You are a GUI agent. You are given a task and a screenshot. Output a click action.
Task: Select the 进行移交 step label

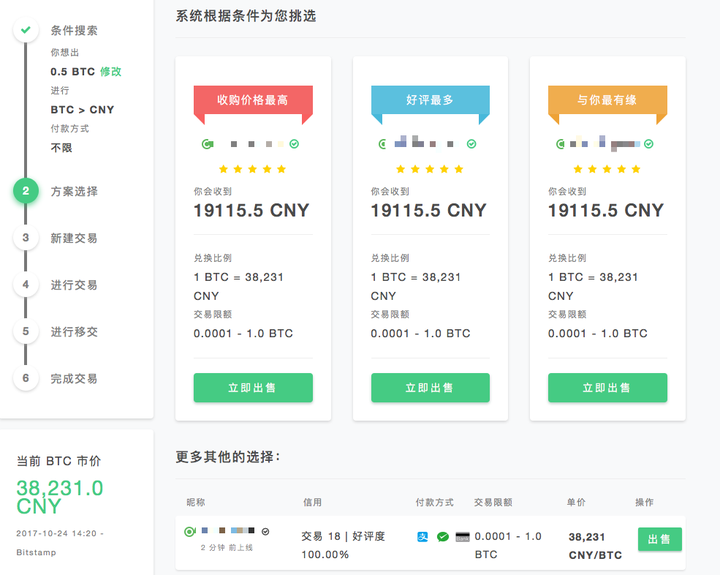[x=74, y=332]
